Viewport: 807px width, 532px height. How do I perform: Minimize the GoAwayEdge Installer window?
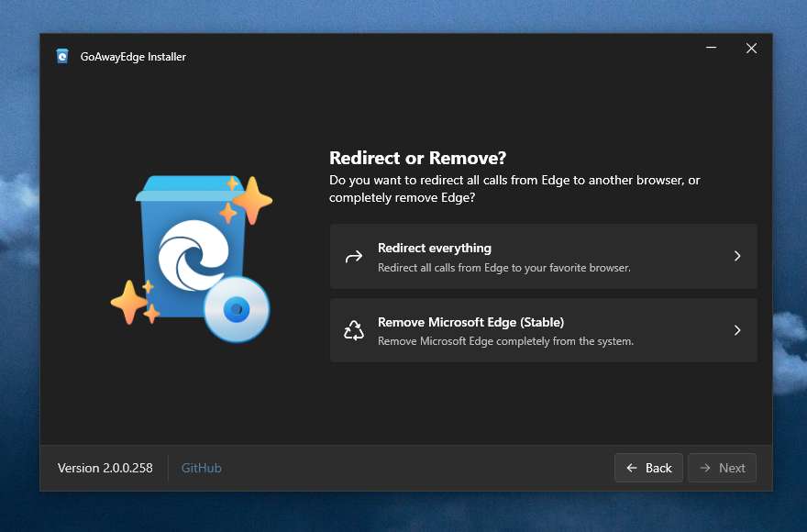pyautogui.click(x=712, y=48)
